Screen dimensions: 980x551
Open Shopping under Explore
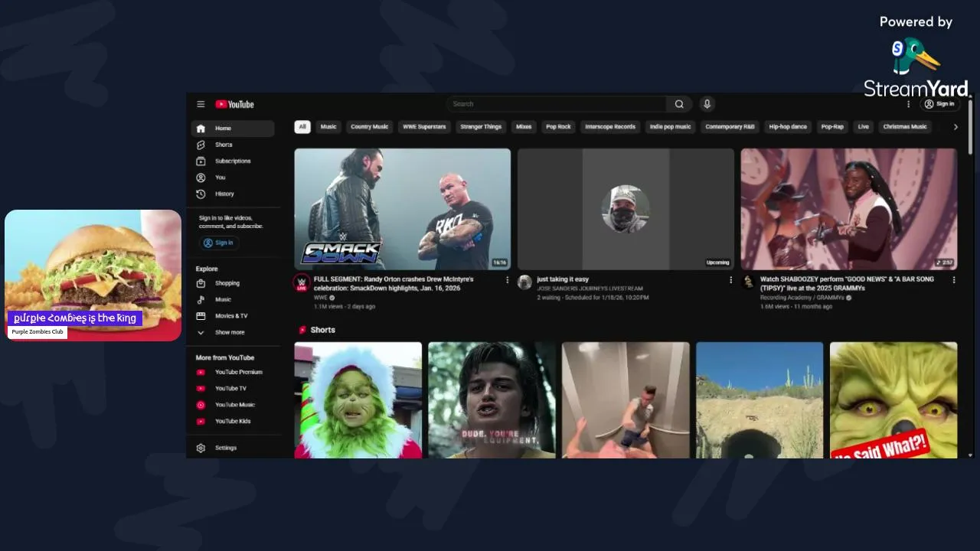coord(232,283)
